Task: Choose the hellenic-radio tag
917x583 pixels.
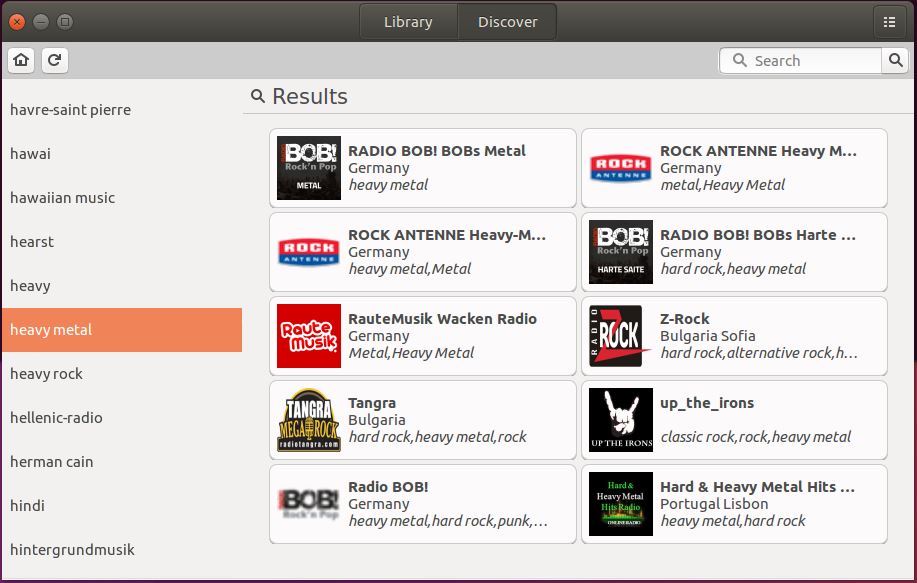Action: tap(56, 418)
